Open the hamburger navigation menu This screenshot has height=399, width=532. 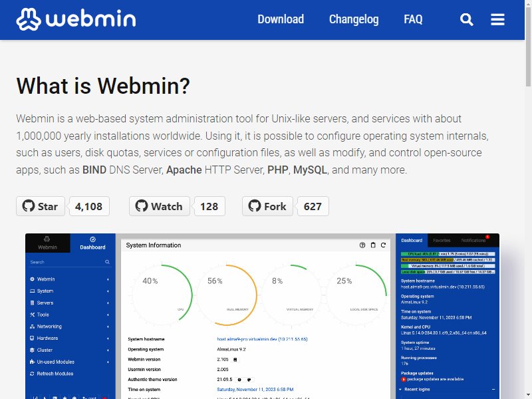click(497, 19)
